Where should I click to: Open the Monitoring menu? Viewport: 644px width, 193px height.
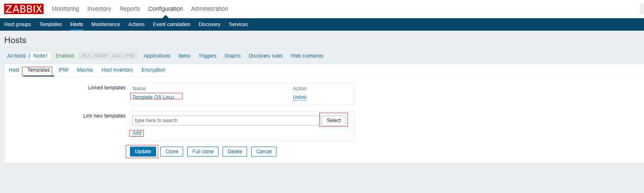click(65, 9)
